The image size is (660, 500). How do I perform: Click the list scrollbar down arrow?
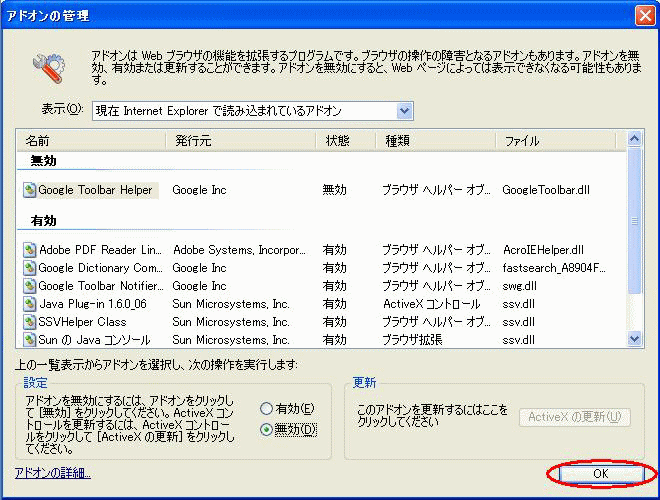(x=634, y=338)
